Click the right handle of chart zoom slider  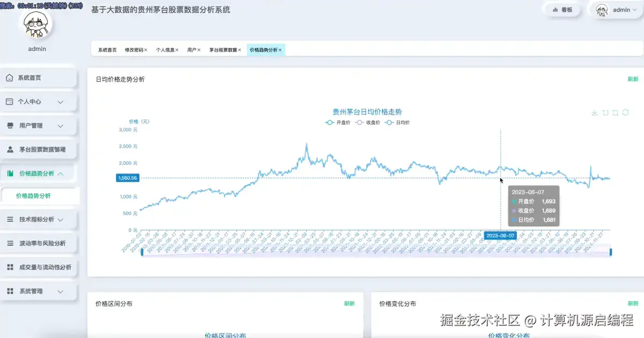[611, 252]
